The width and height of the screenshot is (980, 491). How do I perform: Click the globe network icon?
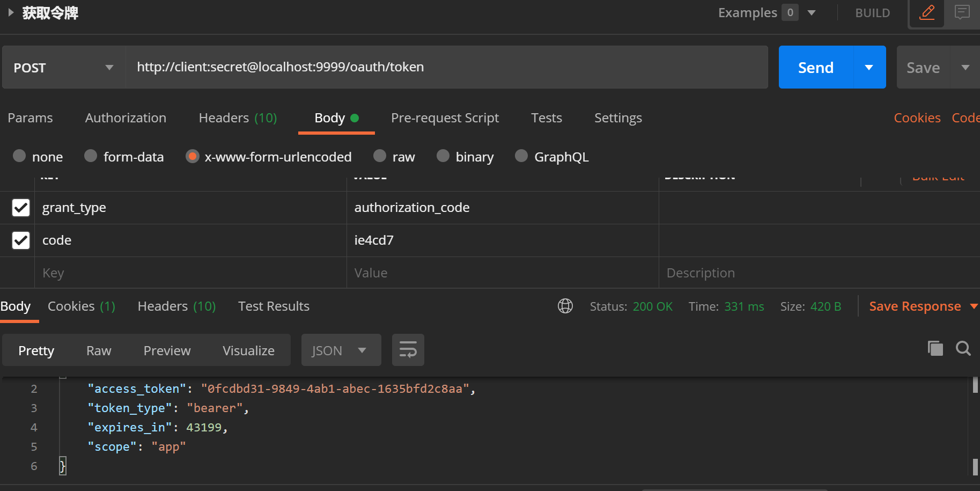click(x=565, y=306)
